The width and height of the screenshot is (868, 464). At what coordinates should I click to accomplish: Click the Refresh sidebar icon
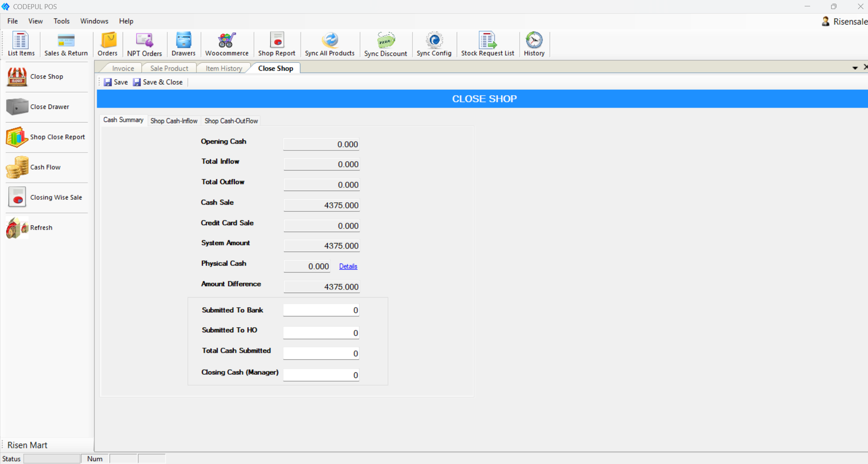pos(41,227)
